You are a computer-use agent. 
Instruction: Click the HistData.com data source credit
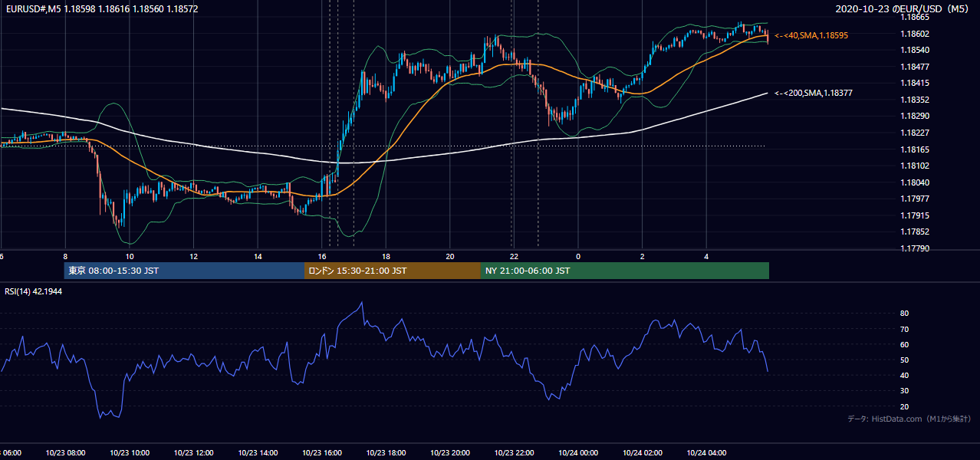909,419
